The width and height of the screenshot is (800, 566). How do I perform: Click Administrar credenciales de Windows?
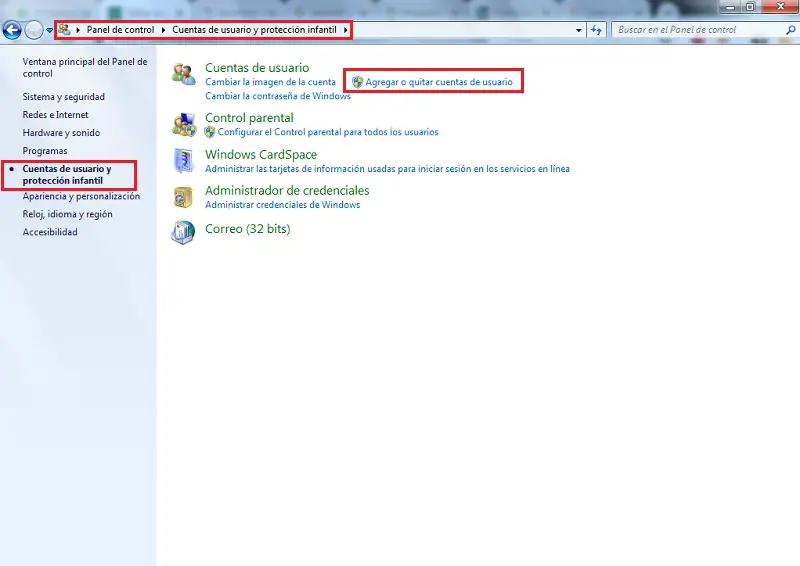[x=283, y=205]
